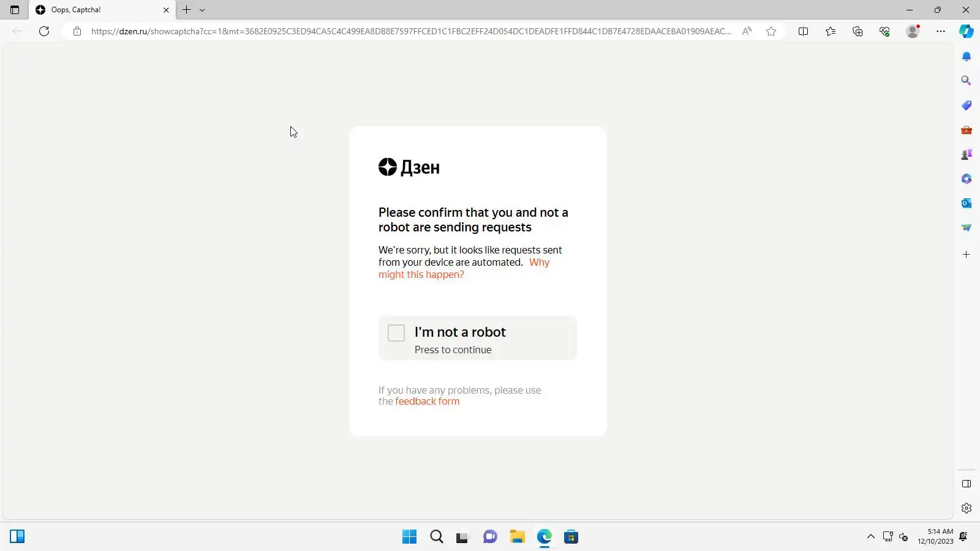The width and height of the screenshot is (980, 551).
Task: Check the I'm not a robot checkbox
Action: tap(396, 332)
